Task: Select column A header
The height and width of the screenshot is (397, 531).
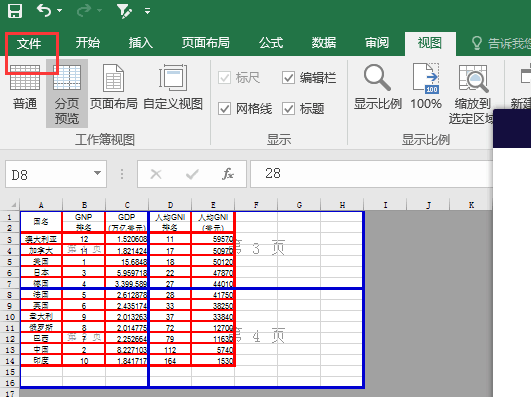Action: pos(41,205)
